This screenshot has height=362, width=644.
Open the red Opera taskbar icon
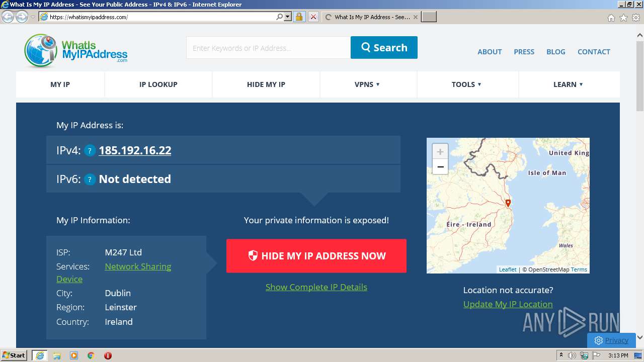(x=108, y=355)
